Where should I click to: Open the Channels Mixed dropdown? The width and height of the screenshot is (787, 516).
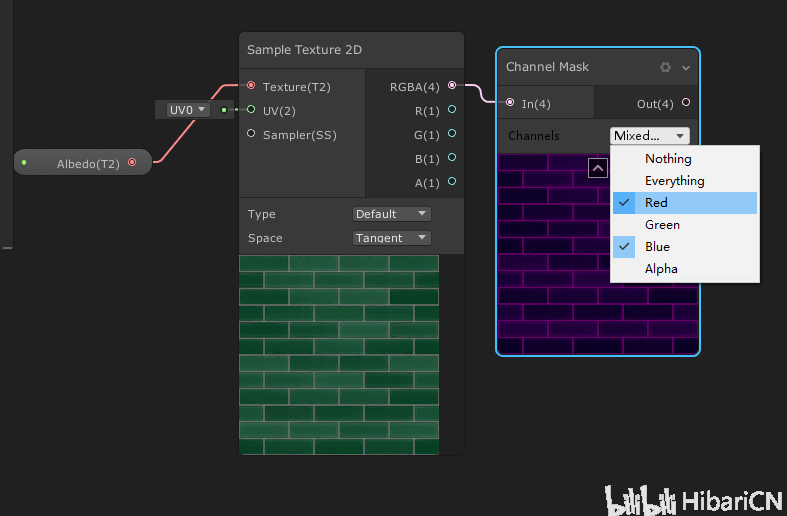pos(649,136)
